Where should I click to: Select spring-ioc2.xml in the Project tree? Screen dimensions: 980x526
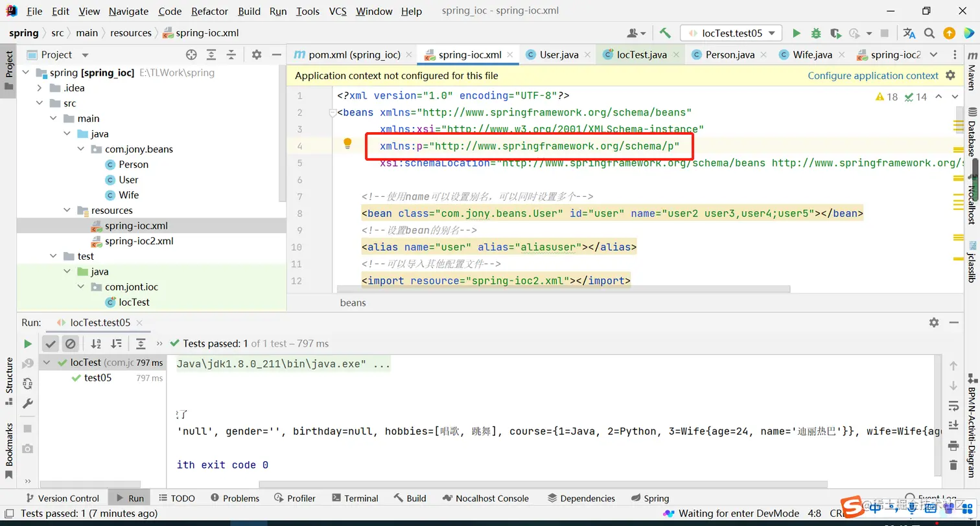coord(139,241)
